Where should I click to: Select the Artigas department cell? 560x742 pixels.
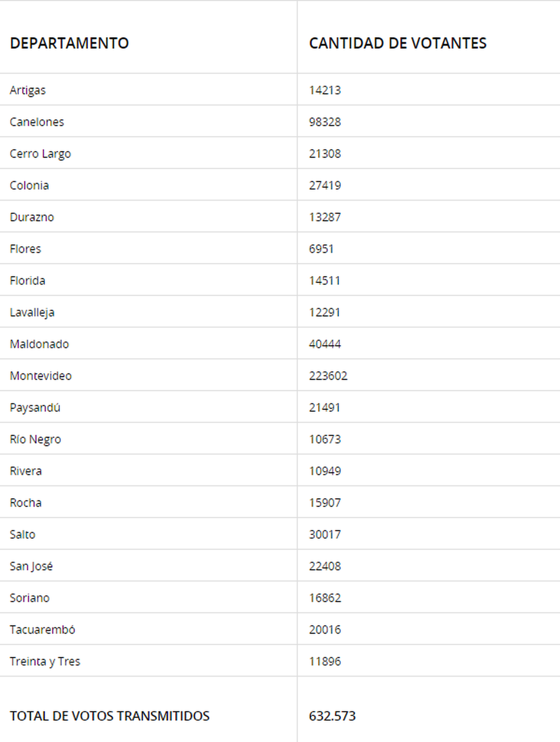(28, 90)
